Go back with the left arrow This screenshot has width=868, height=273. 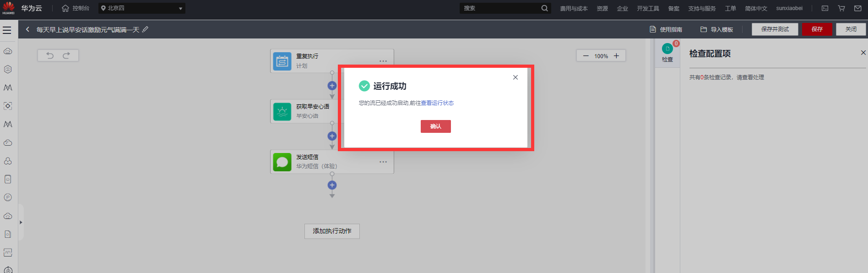point(27,29)
